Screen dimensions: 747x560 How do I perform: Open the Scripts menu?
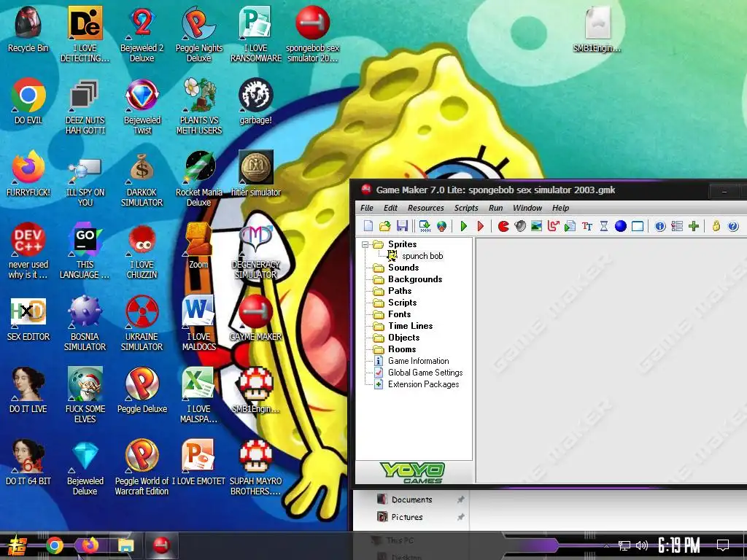click(466, 208)
